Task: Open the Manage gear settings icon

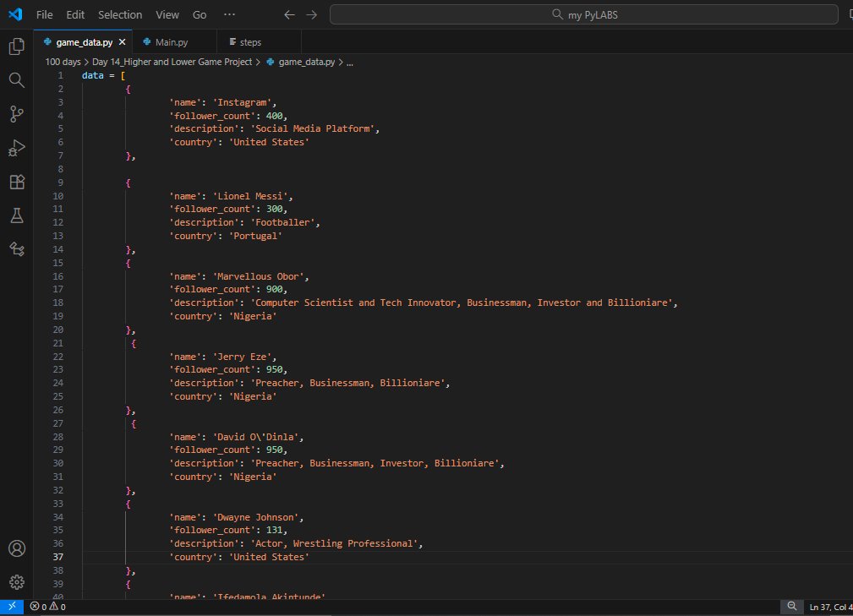Action: (17, 581)
